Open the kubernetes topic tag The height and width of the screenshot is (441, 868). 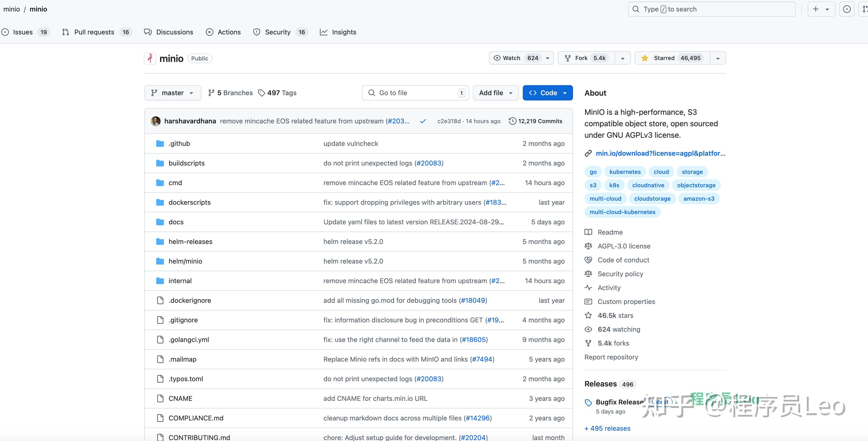pyautogui.click(x=625, y=171)
